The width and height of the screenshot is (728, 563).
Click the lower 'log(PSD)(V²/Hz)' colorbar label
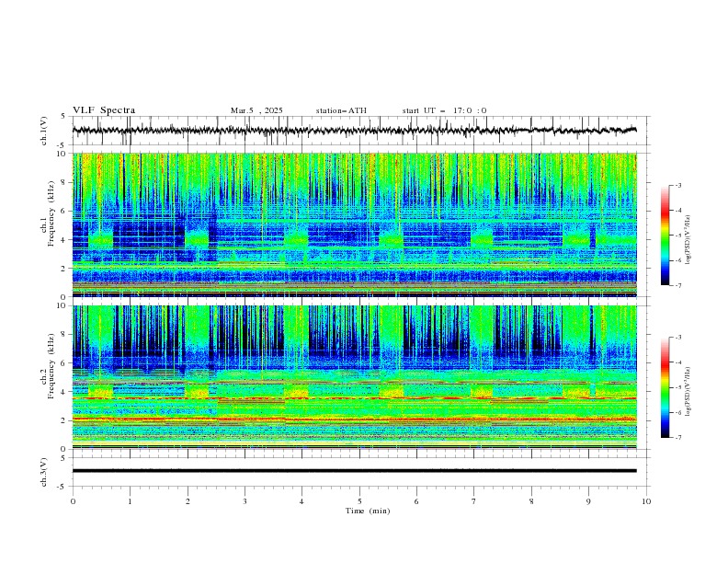tap(688, 392)
